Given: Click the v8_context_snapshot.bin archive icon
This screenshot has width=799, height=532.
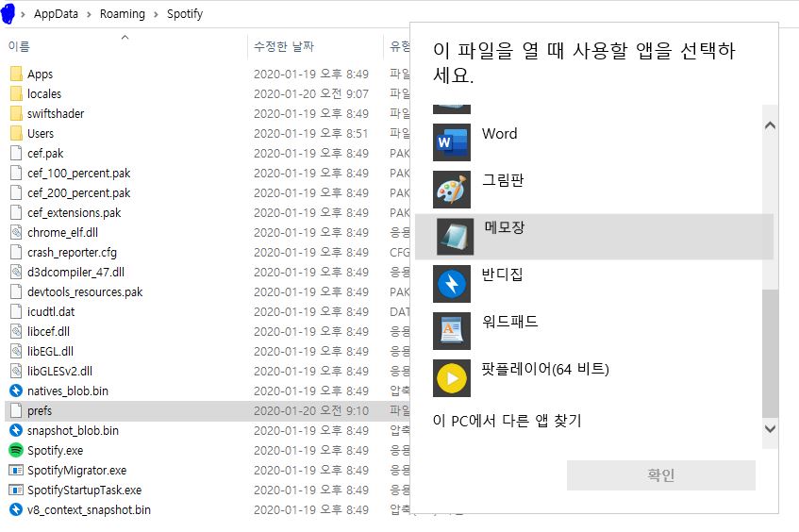Looking at the screenshot, I should pyautogui.click(x=16, y=509).
